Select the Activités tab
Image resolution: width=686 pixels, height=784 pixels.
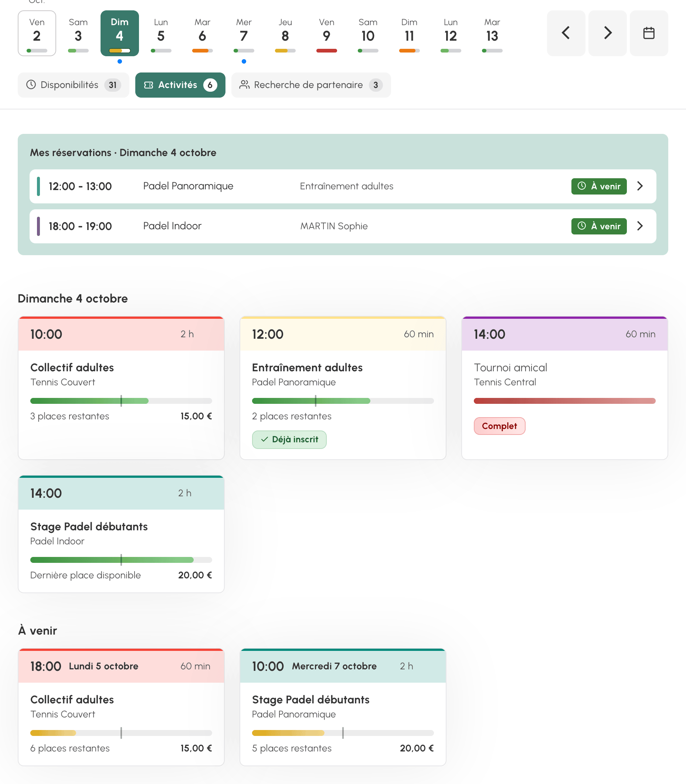click(x=180, y=85)
